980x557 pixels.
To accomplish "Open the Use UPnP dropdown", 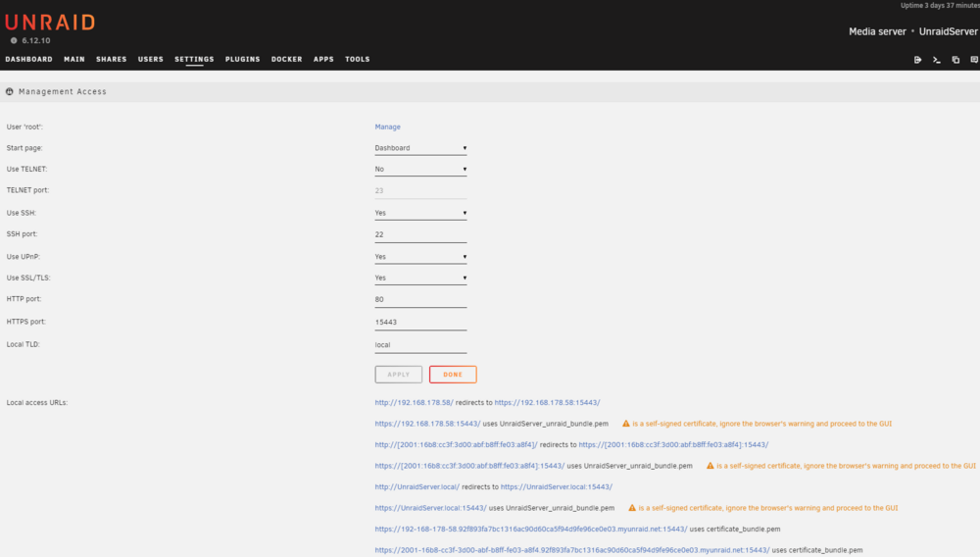I will pos(420,257).
